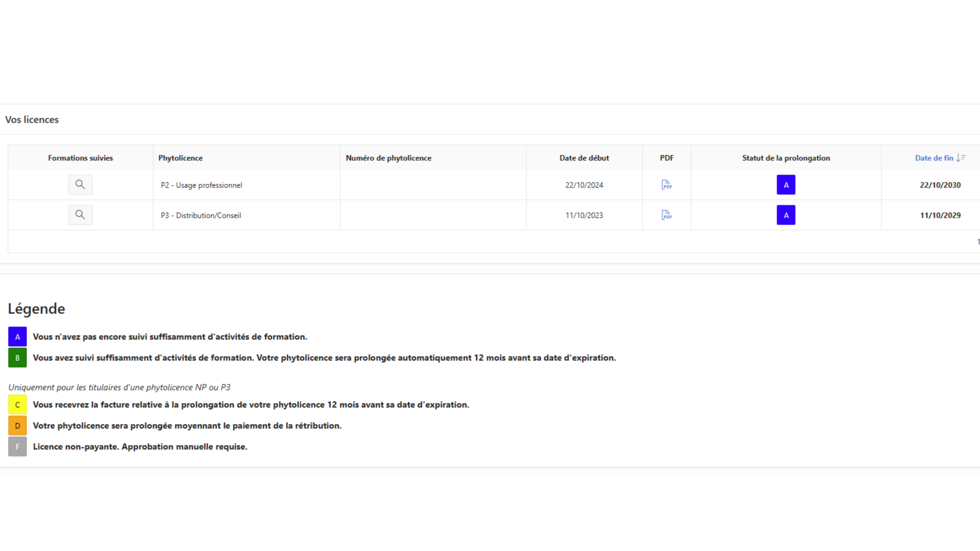Click the sort arrow next to Date de fin
The image size is (980, 551).
click(x=961, y=158)
